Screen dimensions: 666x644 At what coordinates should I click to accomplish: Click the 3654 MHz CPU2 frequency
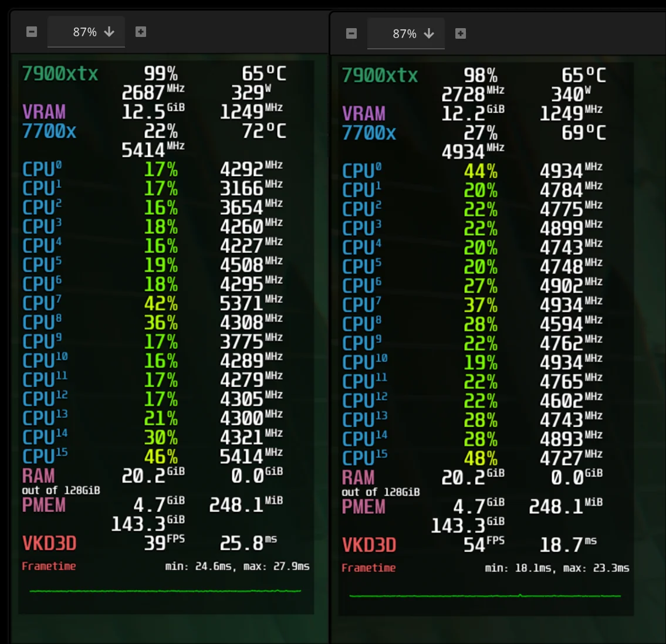[251, 207]
